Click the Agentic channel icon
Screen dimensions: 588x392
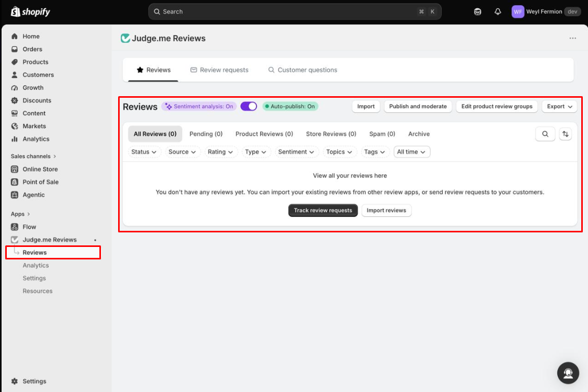click(x=15, y=195)
